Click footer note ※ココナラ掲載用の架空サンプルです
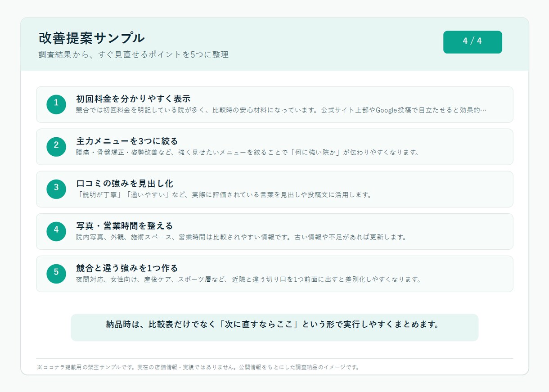 pos(198,367)
